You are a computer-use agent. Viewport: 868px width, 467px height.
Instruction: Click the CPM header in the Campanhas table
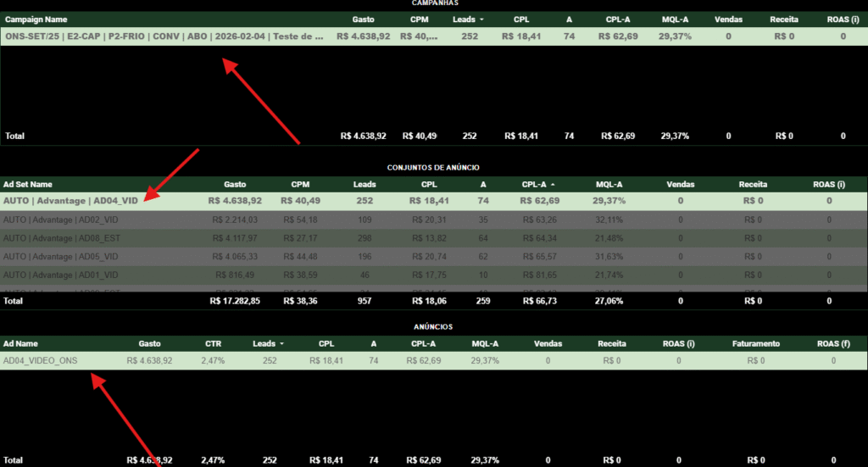pyautogui.click(x=419, y=19)
